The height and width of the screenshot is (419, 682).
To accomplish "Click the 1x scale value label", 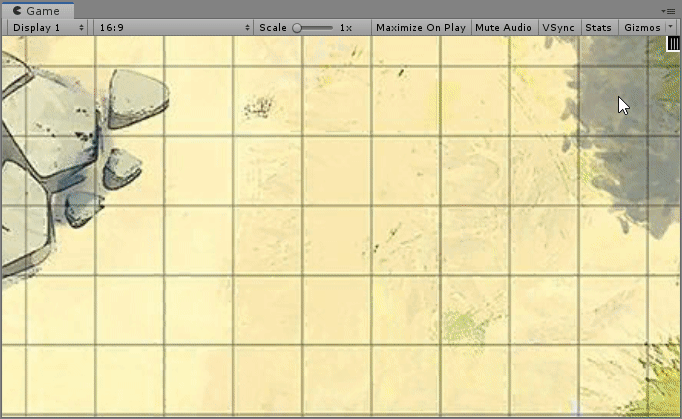I will point(346,27).
